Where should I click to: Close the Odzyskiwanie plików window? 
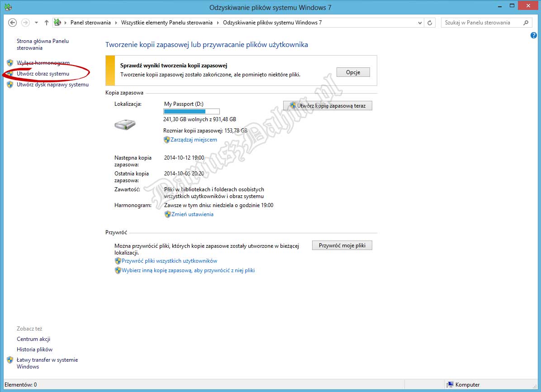pyautogui.click(x=528, y=6)
